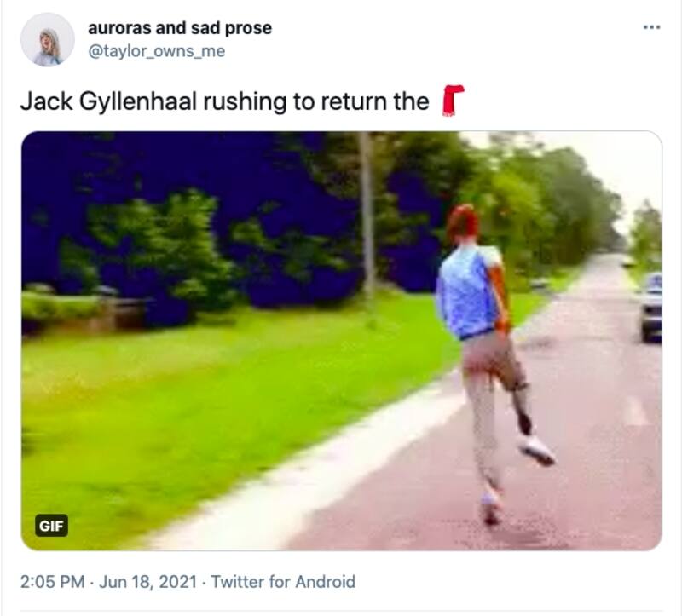The height and width of the screenshot is (616, 682).
Task: Open the 'Twitter for Android' source link
Action: 283,581
